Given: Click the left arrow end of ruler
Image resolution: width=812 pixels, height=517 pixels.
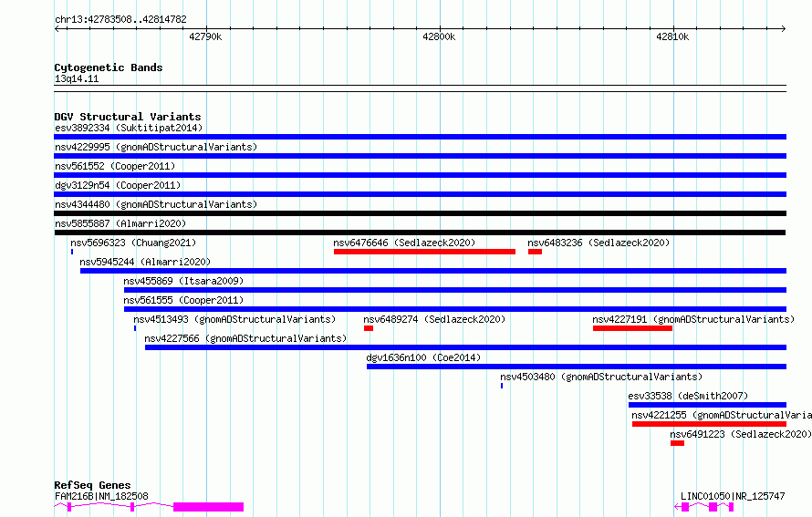Looking at the screenshot, I should [x=57, y=29].
